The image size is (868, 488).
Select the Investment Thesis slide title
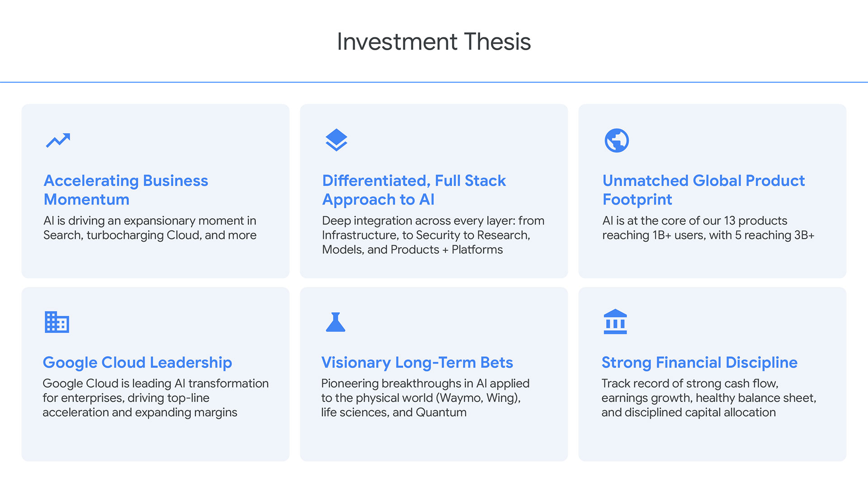[434, 42]
